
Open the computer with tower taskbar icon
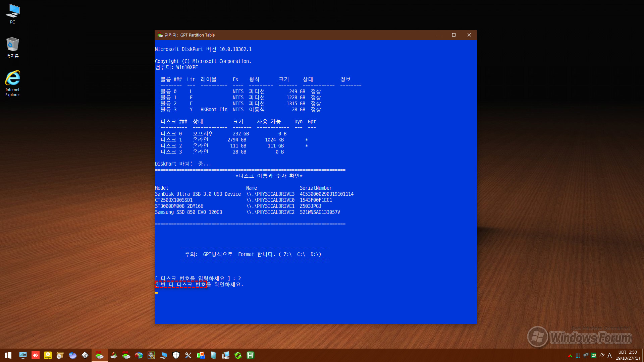226,355
